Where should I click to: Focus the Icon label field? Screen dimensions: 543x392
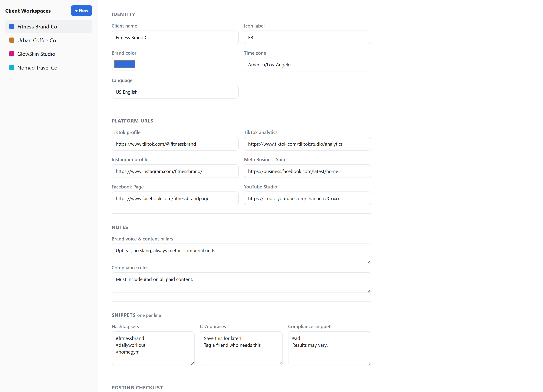click(307, 37)
